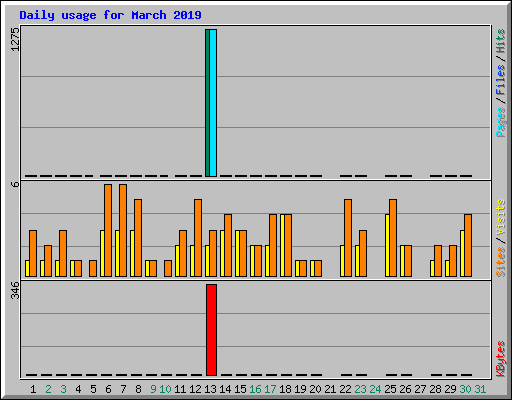Click the orange Sites bar on day 12
Viewport: 512px width, 400px height.
click(x=198, y=238)
